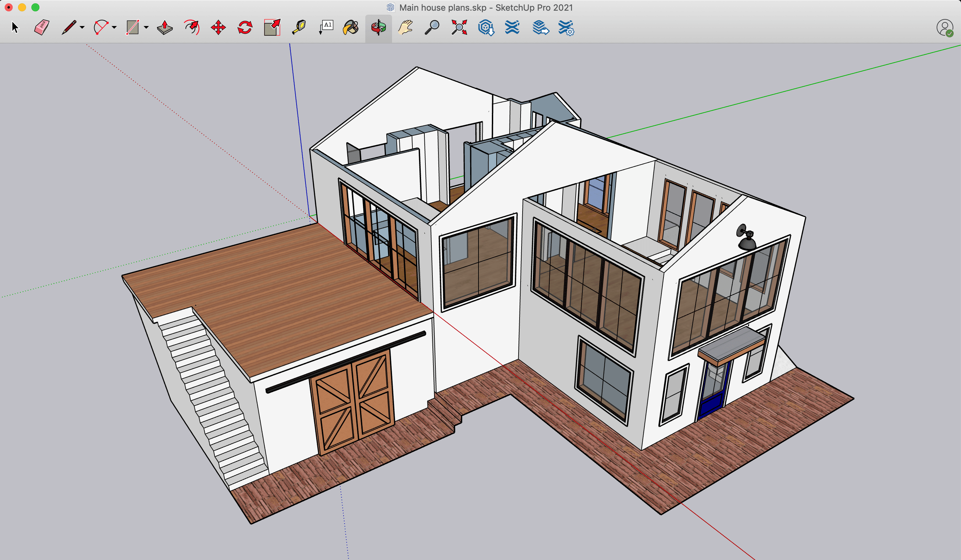Select the Pan hand tool
The image size is (961, 560).
click(405, 27)
